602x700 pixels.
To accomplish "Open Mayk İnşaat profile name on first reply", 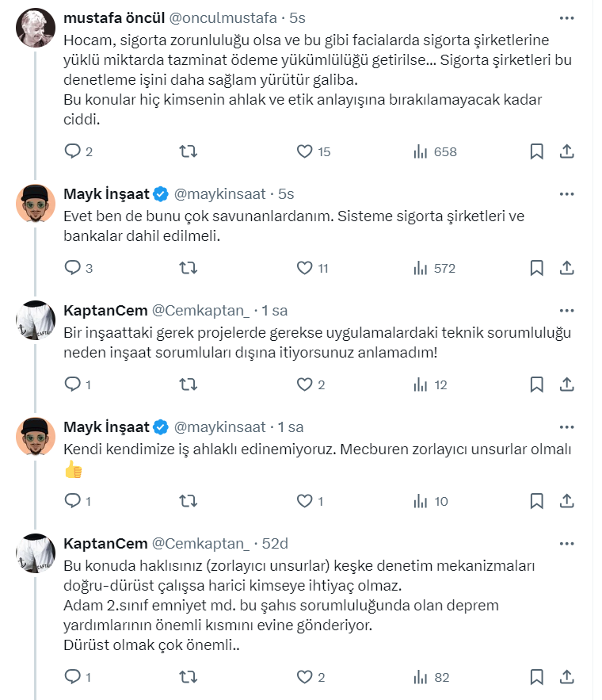I will pos(107,193).
